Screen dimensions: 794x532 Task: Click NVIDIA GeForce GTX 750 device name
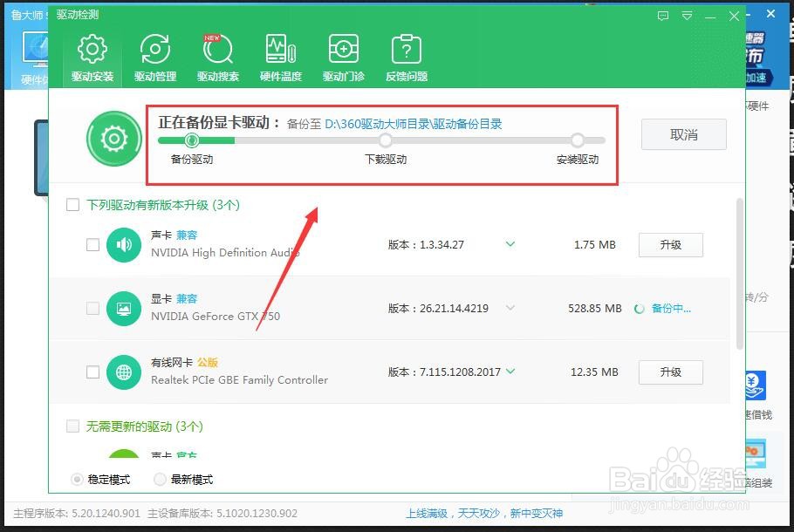click(x=216, y=317)
